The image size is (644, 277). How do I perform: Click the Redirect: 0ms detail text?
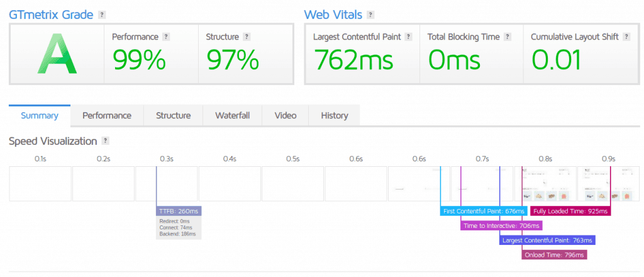pyautogui.click(x=175, y=221)
